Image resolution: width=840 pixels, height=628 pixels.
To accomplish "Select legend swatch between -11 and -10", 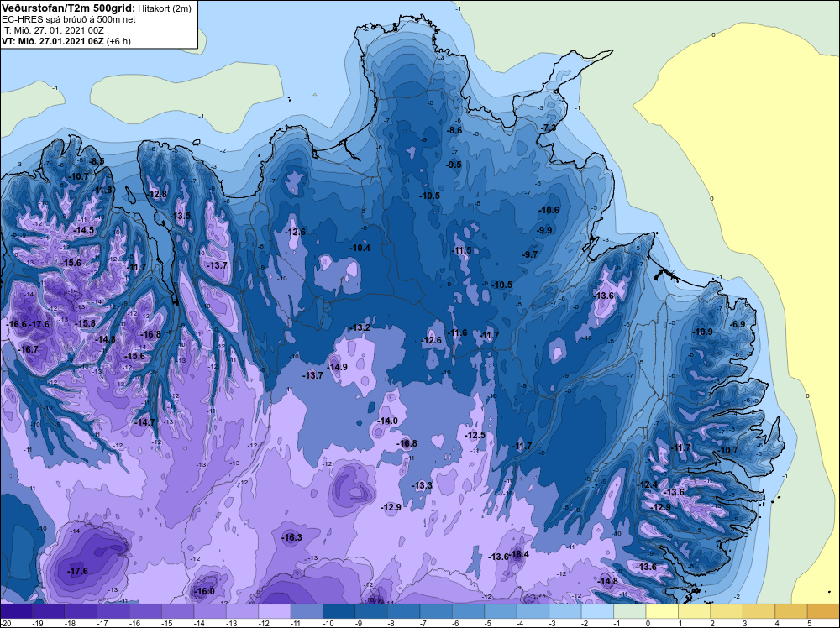I will [x=307, y=611].
